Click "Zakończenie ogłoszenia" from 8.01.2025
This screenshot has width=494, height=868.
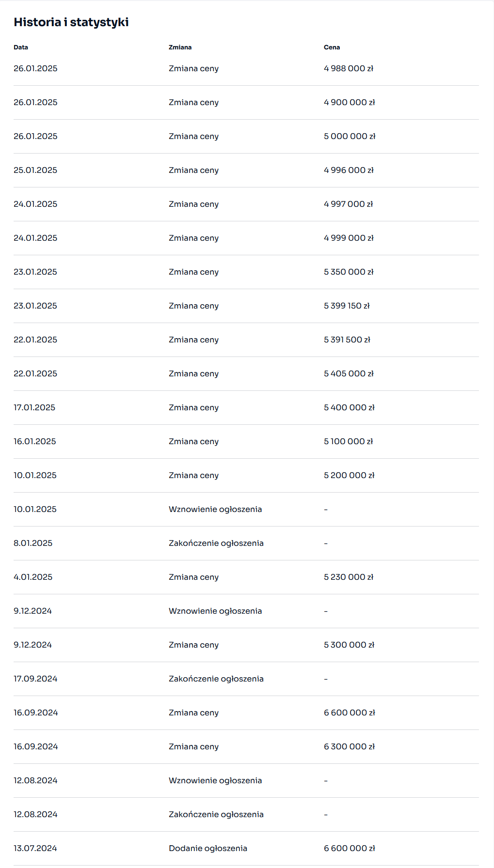point(216,543)
